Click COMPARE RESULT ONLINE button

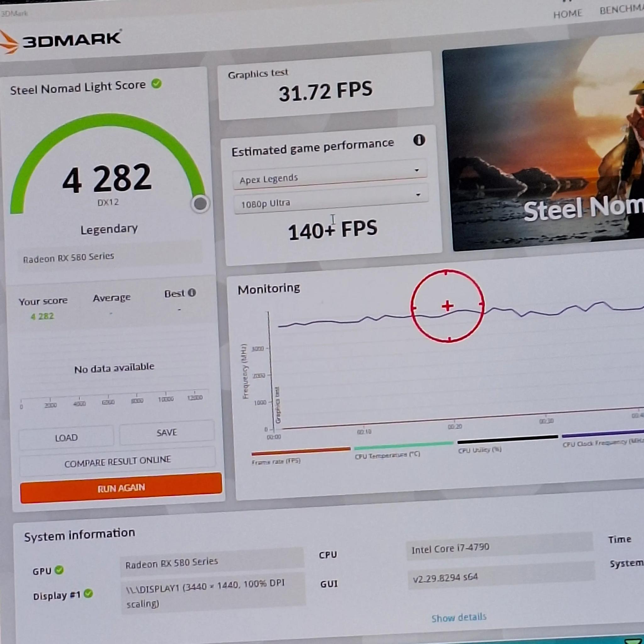tap(118, 462)
